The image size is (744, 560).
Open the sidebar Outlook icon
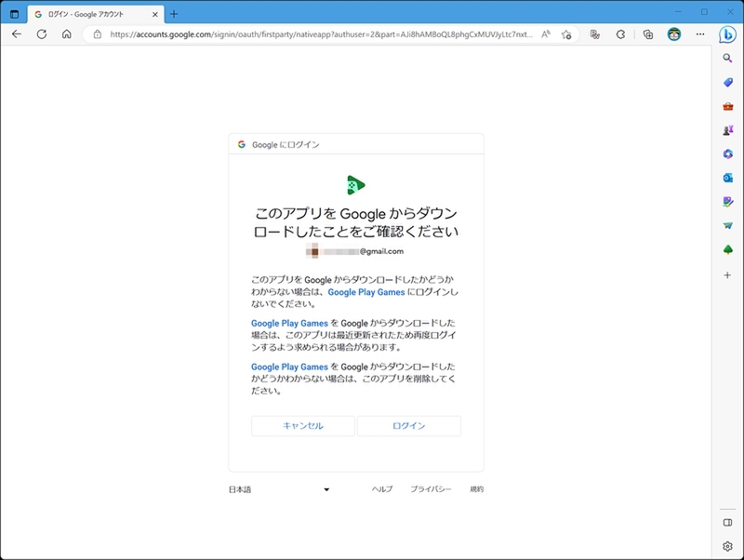(x=728, y=178)
